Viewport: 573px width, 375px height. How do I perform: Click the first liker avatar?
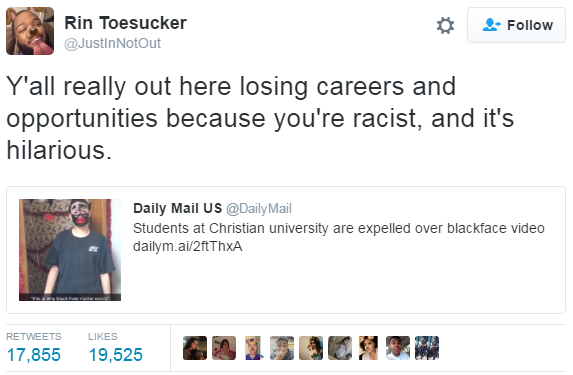click(195, 348)
